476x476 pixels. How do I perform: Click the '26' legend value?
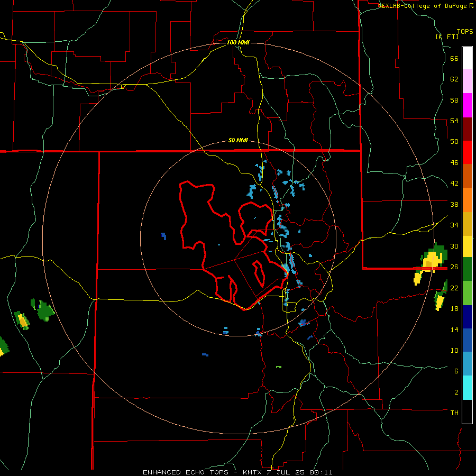coord(454,267)
